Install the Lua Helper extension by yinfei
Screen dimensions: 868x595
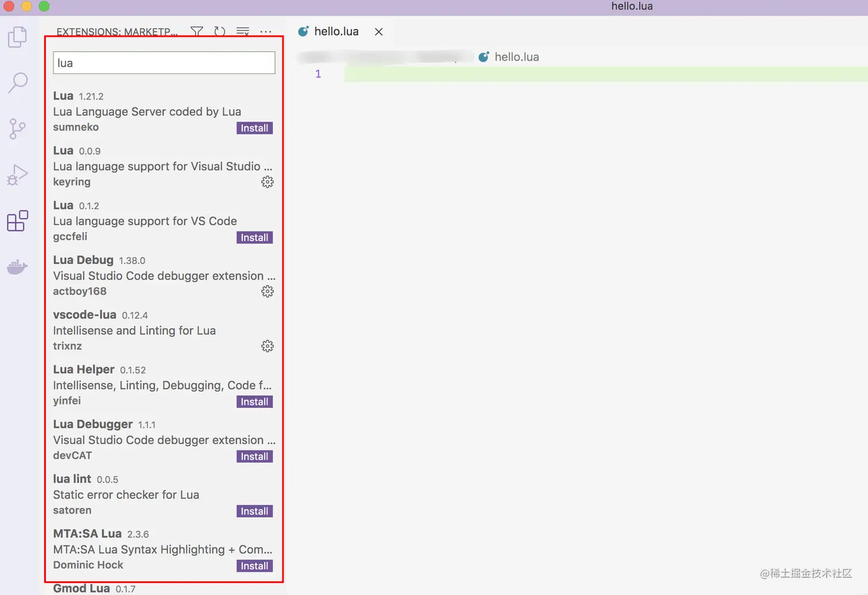click(x=254, y=402)
